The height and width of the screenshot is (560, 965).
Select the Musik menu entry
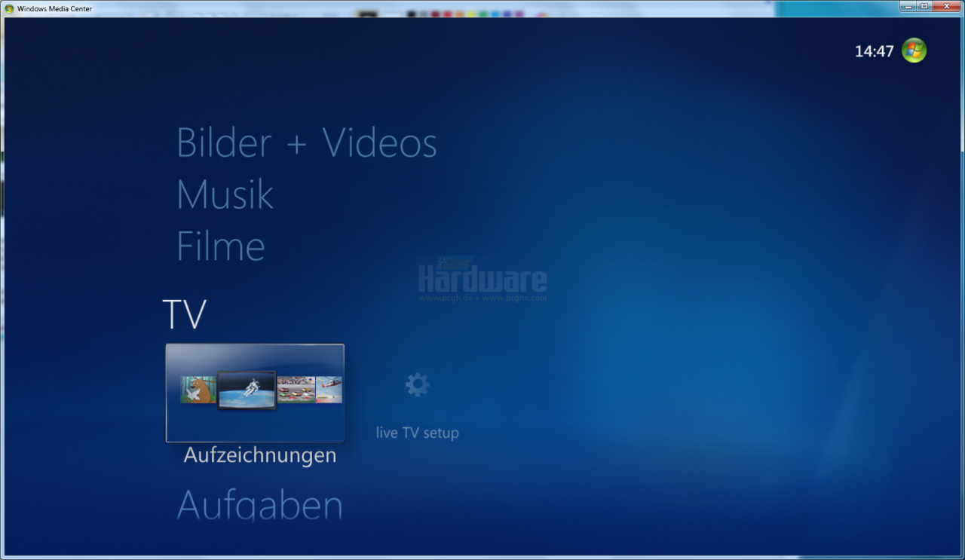(x=225, y=194)
